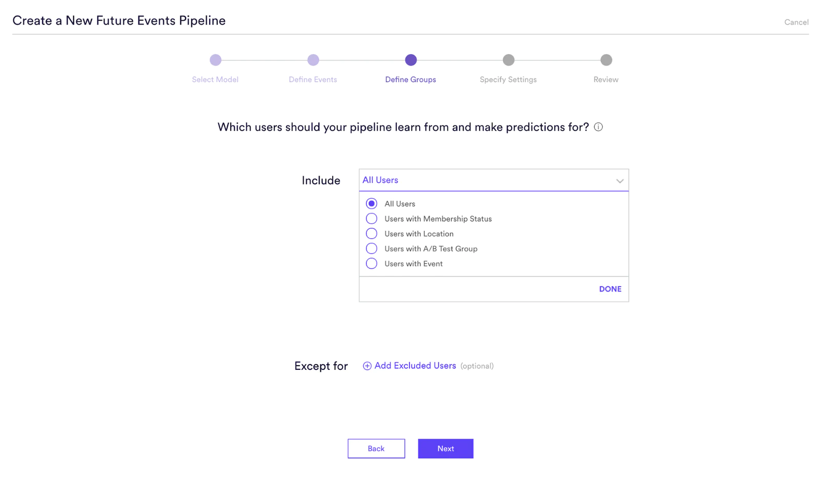This screenshot has height=504, width=820.
Task: Choose Users with Location radio option
Action: pyautogui.click(x=372, y=234)
